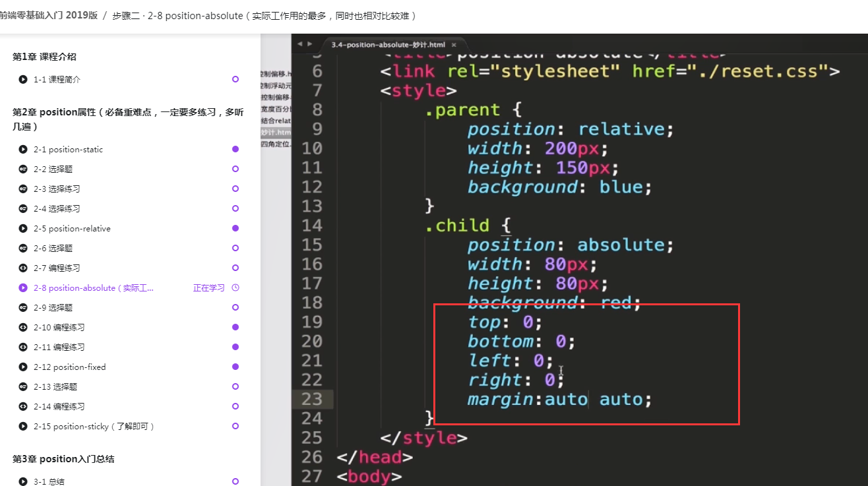Viewport: 868px width, 486px height.
Task: Click the play icon beside 3-1 总结
Action: (x=23, y=481)
